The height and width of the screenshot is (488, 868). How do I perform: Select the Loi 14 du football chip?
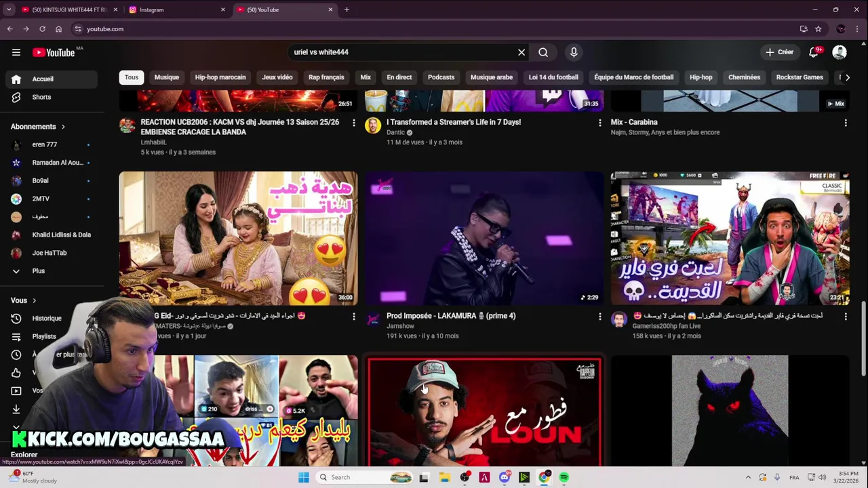click(x=553, y=77)
